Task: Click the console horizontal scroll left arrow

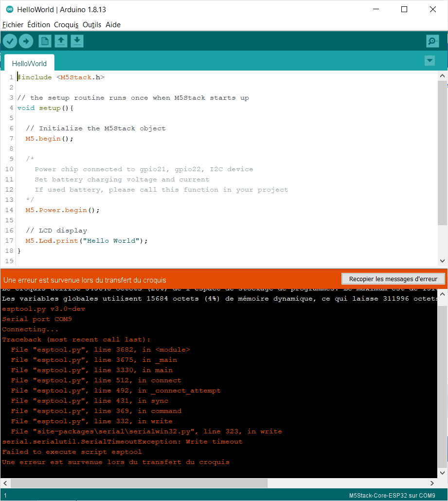Action: [5, 483]
